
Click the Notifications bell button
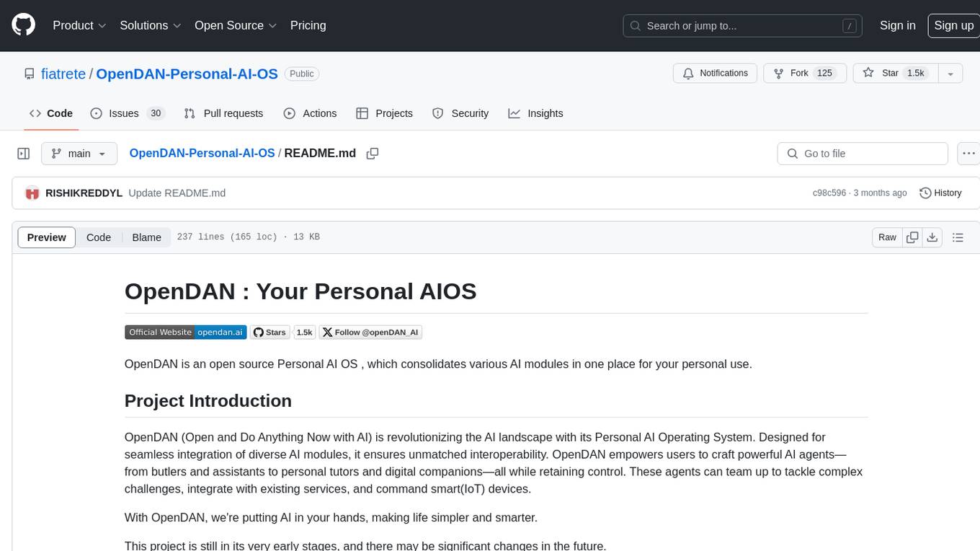tap(715, 74)
